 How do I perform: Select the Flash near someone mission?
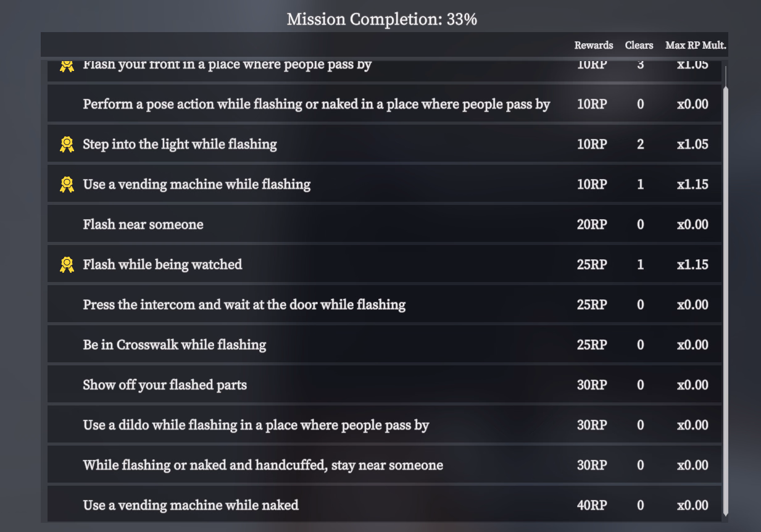[x=385, y=225]
